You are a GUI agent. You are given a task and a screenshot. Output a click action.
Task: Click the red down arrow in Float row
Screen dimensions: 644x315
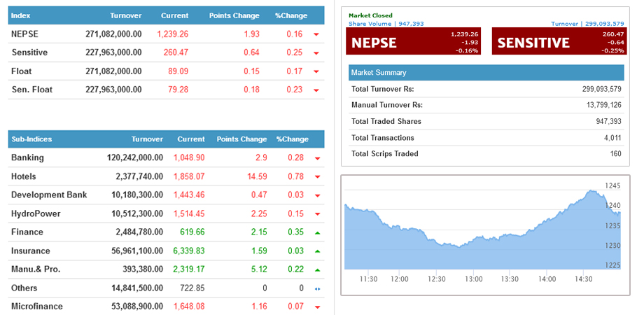pyautogui.click(x=316, y=72)
